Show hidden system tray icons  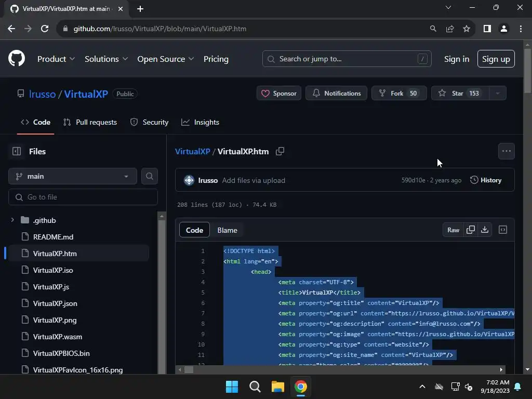tap(422, 387)
